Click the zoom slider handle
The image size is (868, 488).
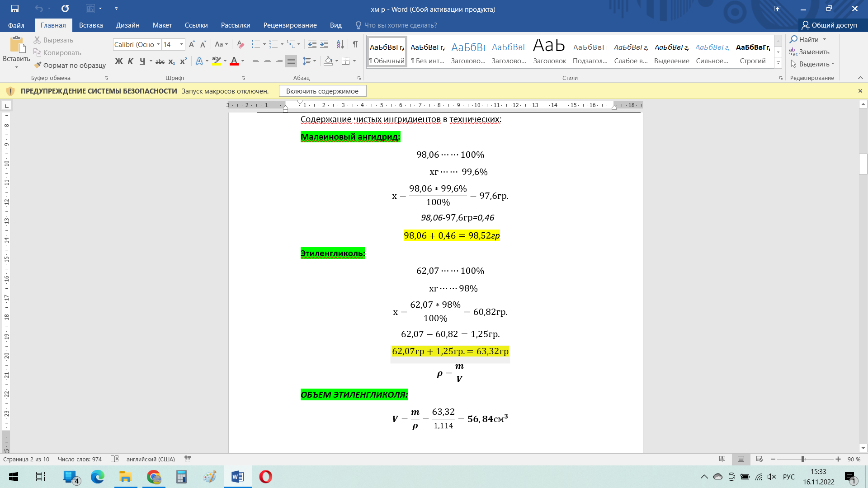[803, 459]
